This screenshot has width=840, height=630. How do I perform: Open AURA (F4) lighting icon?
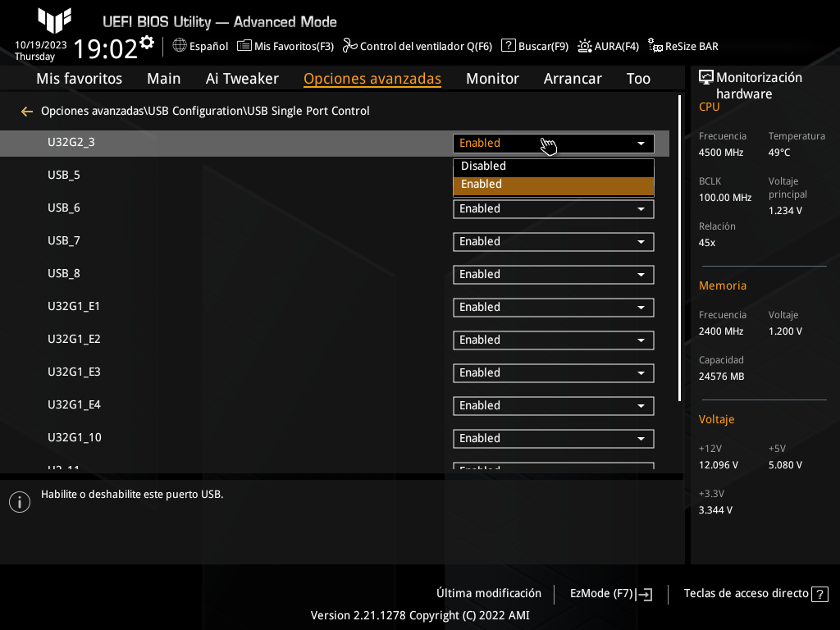tap(585, 46)
